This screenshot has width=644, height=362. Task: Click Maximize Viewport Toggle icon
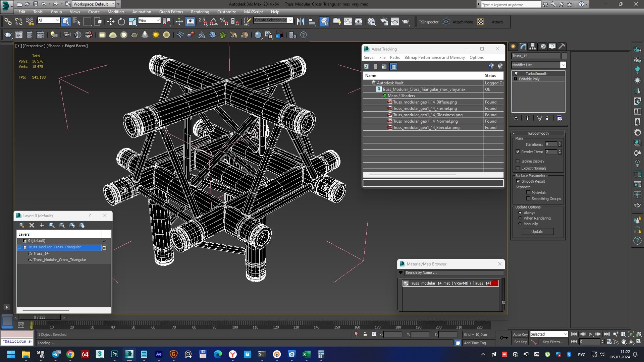[639, 342]
